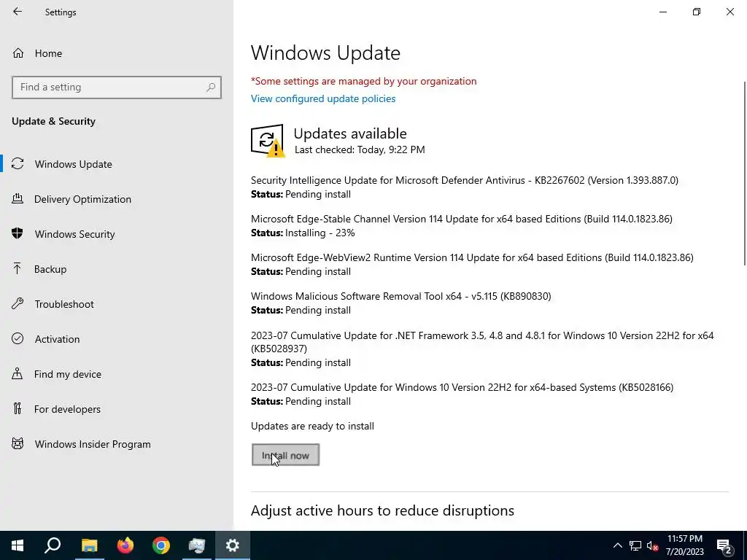Screen dimensions: 747x560
Task: Click the .NET Framework cumulative update KB5028937
Action: (482, 342)
